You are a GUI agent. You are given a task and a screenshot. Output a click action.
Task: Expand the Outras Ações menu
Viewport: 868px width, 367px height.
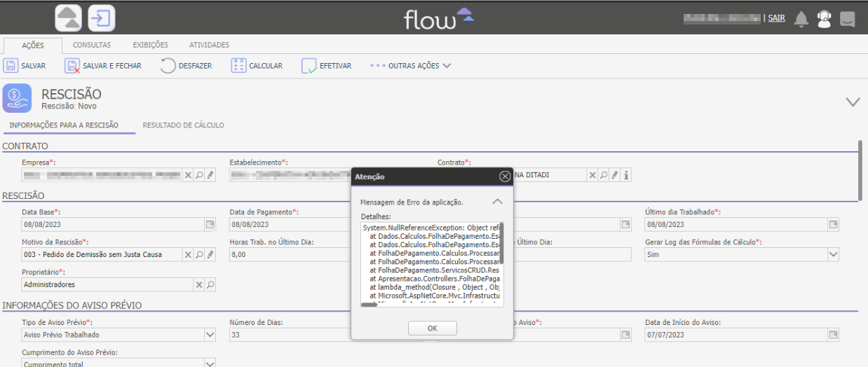(411, 66)
